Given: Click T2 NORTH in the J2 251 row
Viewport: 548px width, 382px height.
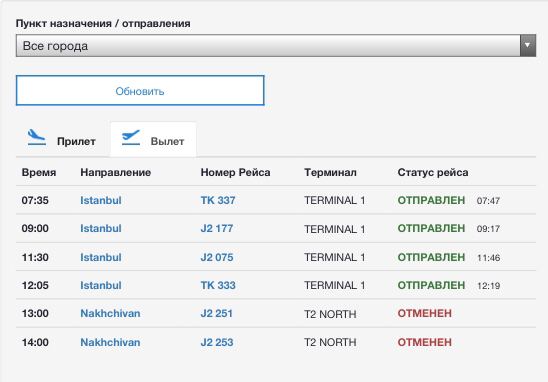Looking at the screenshot, I should pyautogui.click(x=330, y=314).
